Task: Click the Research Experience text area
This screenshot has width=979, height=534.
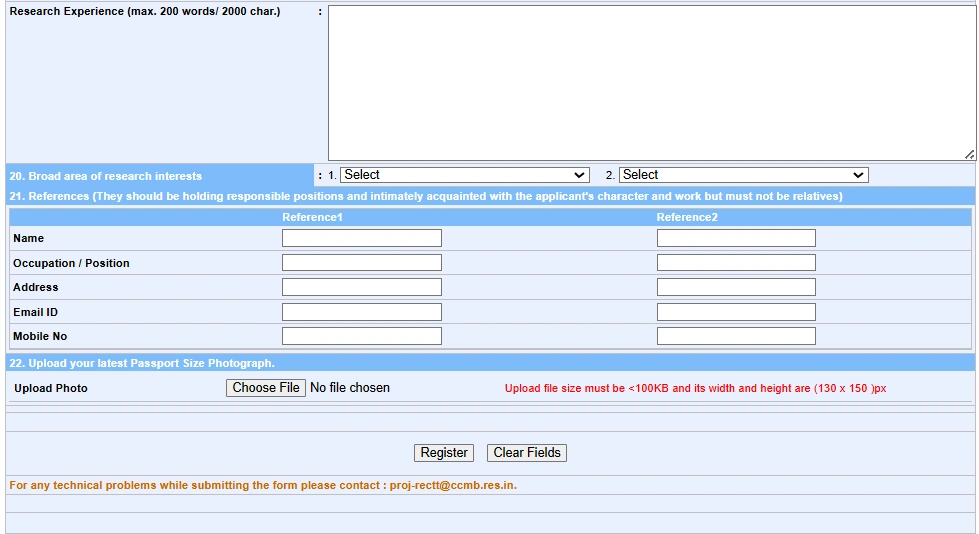Action: (x=651, y=82)
